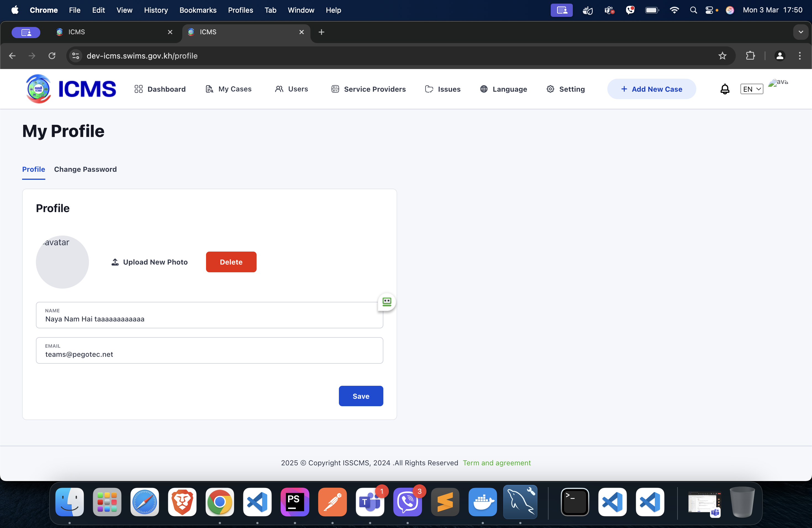Viewport: 812px width, 528px height.
Task: Open Chrome's three-dot menu
Action: 799,56
